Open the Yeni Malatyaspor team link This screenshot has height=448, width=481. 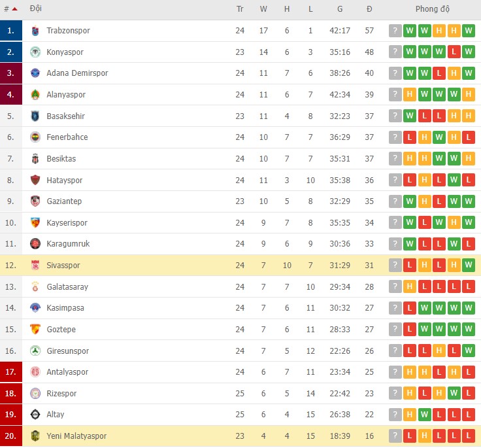(76, 436)
